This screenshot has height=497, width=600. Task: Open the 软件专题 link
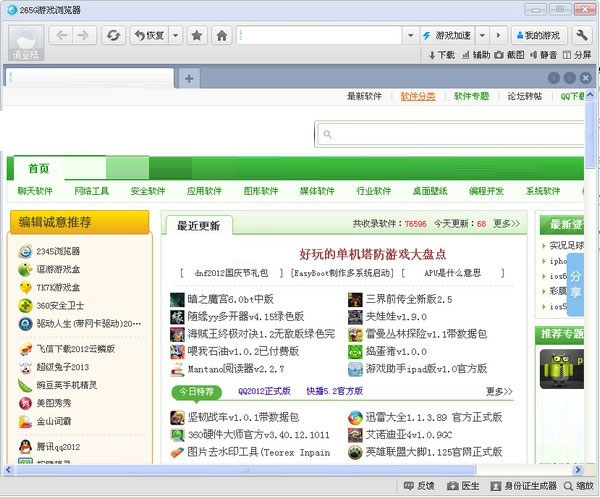pos(471,96)
